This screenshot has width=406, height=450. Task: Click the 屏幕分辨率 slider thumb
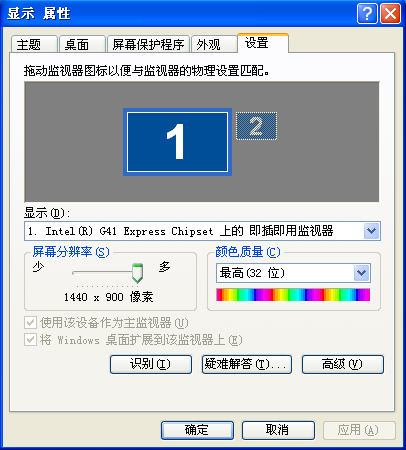click(137, 273)
